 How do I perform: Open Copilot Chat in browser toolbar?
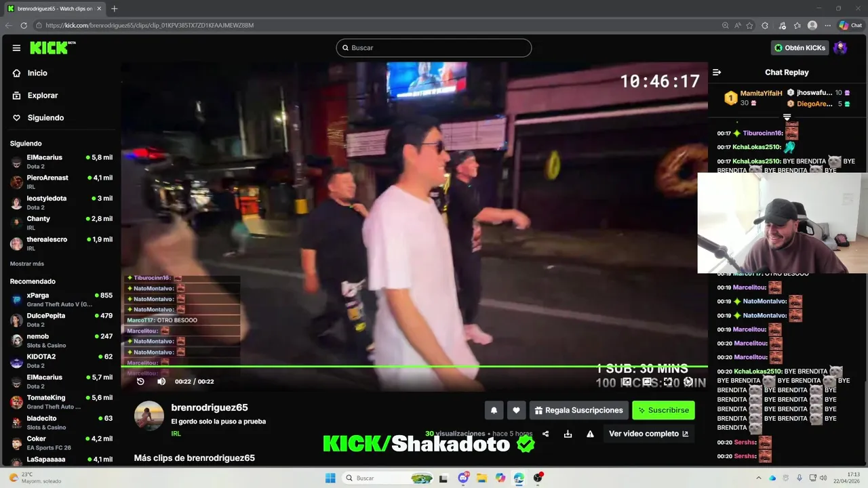coord(850,25)
